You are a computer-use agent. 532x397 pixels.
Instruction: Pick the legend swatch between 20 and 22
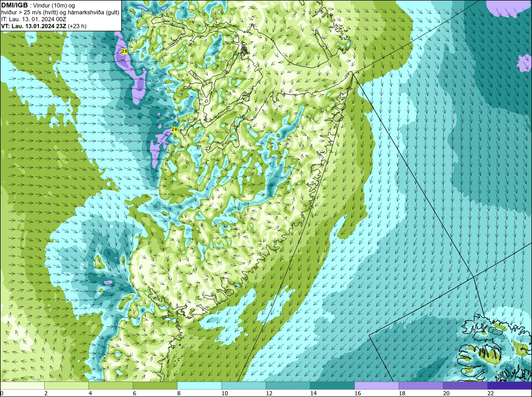(465, 386)
